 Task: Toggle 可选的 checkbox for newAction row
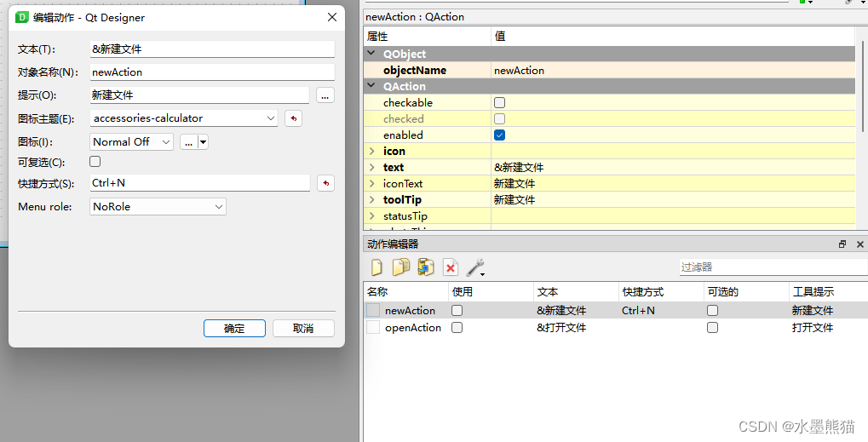(x=712, y=310)
